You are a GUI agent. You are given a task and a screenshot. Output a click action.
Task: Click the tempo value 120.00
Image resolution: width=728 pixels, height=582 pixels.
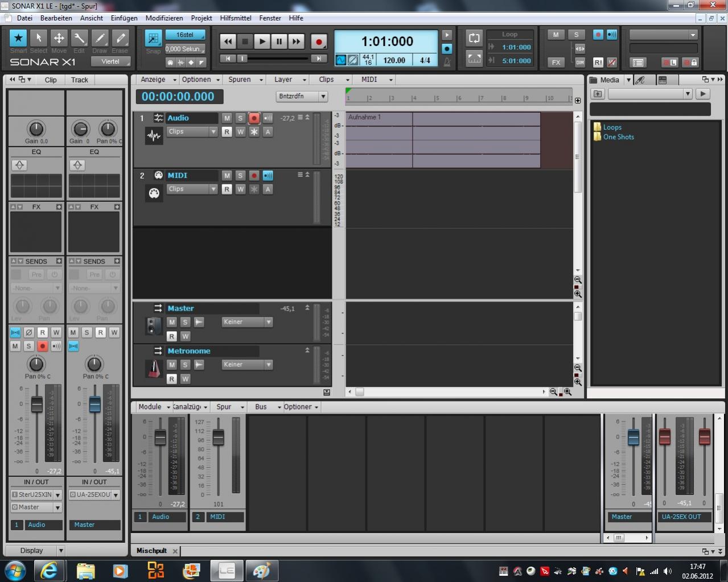394,60
